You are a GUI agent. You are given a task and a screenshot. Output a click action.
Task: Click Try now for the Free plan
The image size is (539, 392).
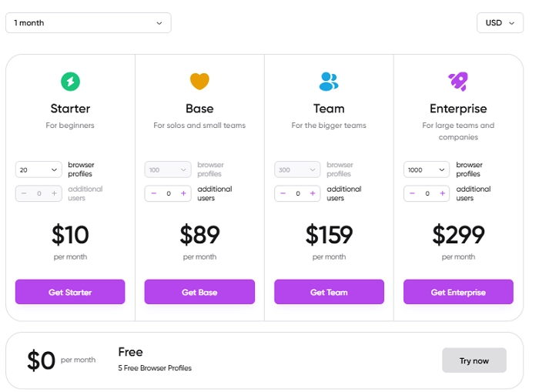point(474,360)
